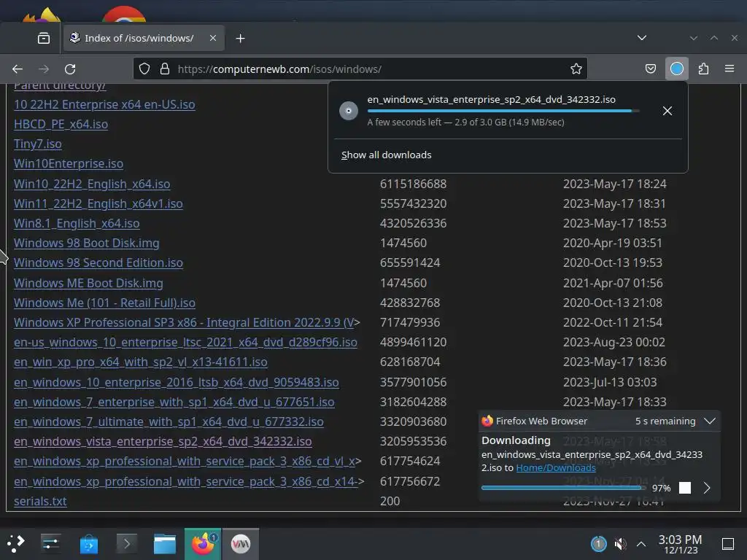Image resolution: width=747 pixels, height=560 pixels.
Task: Open Save to Pocket icon
Action: click(x=650, y=69)
